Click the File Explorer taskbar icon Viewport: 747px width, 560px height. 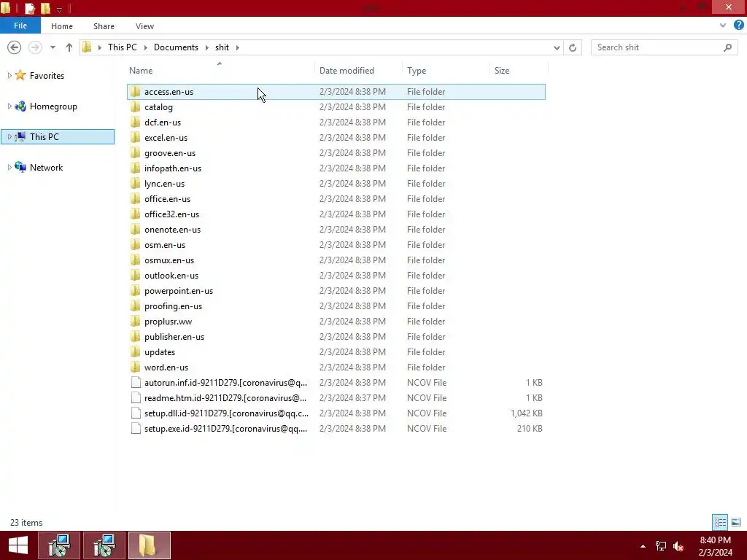(x=149, y=545)
